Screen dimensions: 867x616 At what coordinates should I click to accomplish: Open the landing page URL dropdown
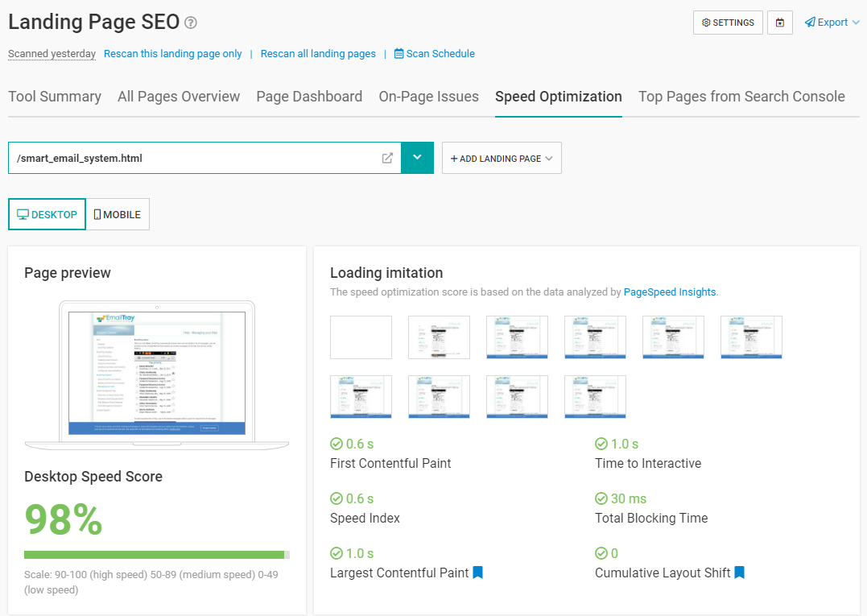point(418,158)
